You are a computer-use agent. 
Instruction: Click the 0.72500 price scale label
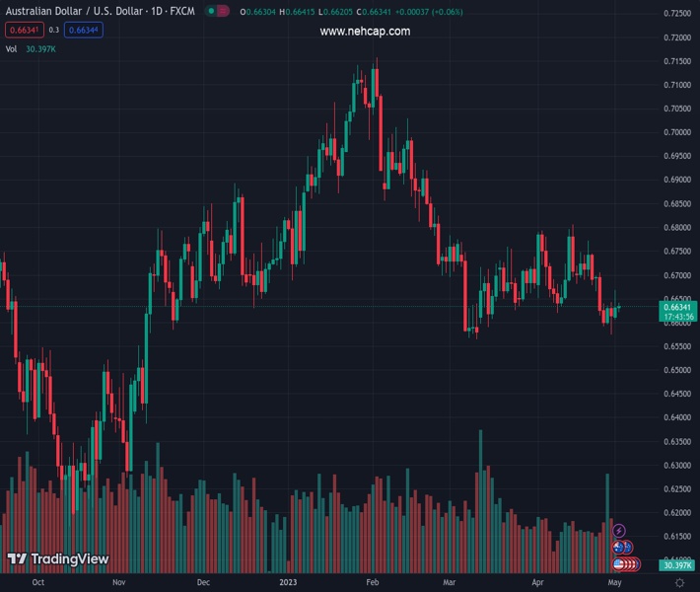pos(677,14)
